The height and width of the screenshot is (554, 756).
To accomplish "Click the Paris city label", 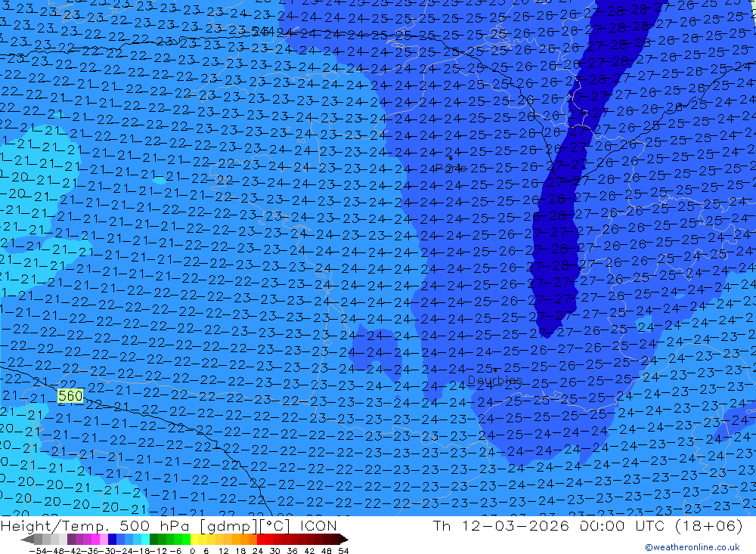I will click(x=450, y=168).
